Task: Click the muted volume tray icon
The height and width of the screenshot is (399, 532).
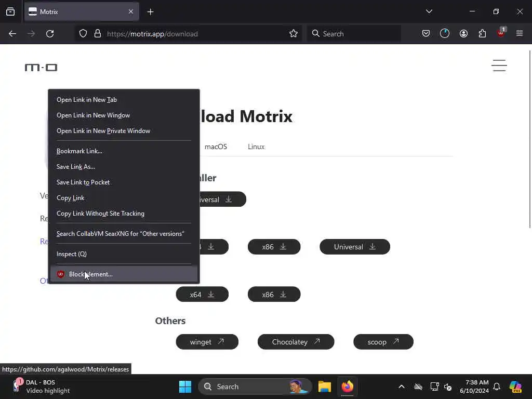Action: (448, 387)
